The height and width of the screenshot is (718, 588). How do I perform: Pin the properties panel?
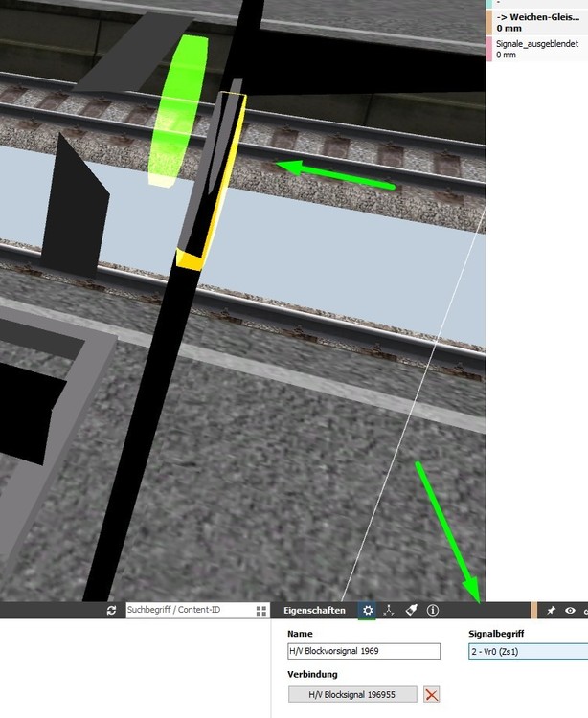tap(551, 611)
